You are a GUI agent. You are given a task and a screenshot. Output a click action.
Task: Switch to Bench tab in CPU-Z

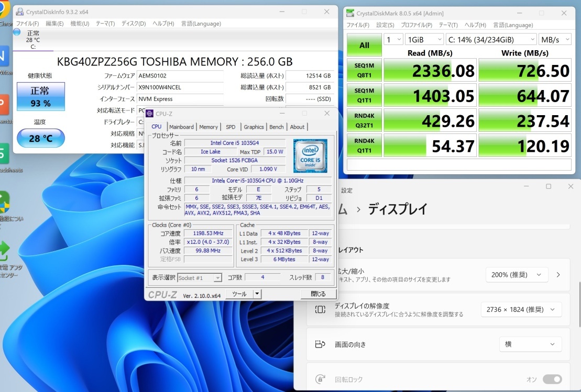click(277, 127)
